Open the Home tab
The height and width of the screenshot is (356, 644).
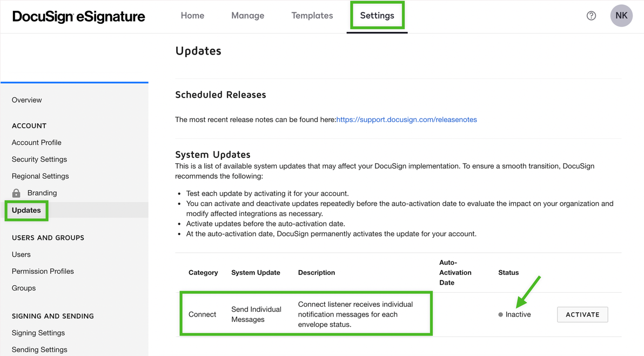tap(192, 16)
